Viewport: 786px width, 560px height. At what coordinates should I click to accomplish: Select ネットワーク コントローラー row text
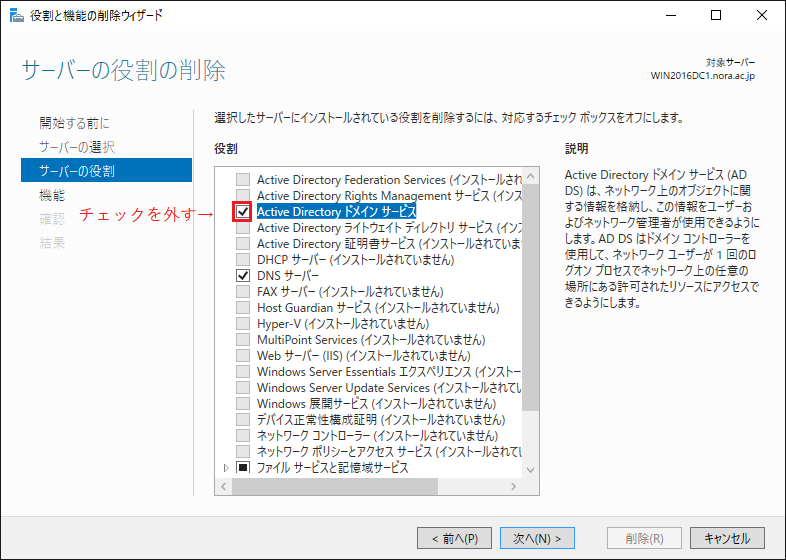(x=377, y=436)
